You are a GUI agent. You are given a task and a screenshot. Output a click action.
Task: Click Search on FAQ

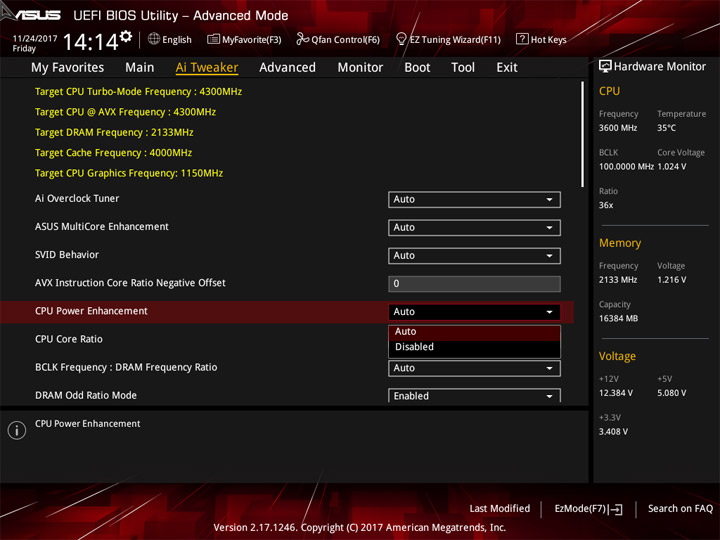680,509
